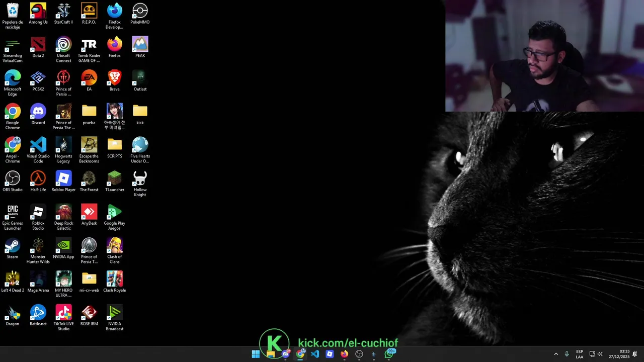Select Five Hearts Under One Roof icon

pos(140,150)
